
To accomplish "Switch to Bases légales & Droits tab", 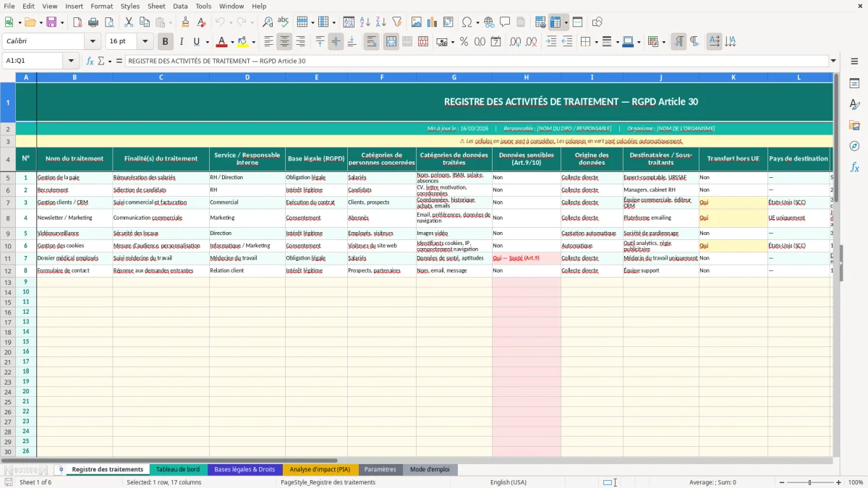I will click(x=244, y=470).
